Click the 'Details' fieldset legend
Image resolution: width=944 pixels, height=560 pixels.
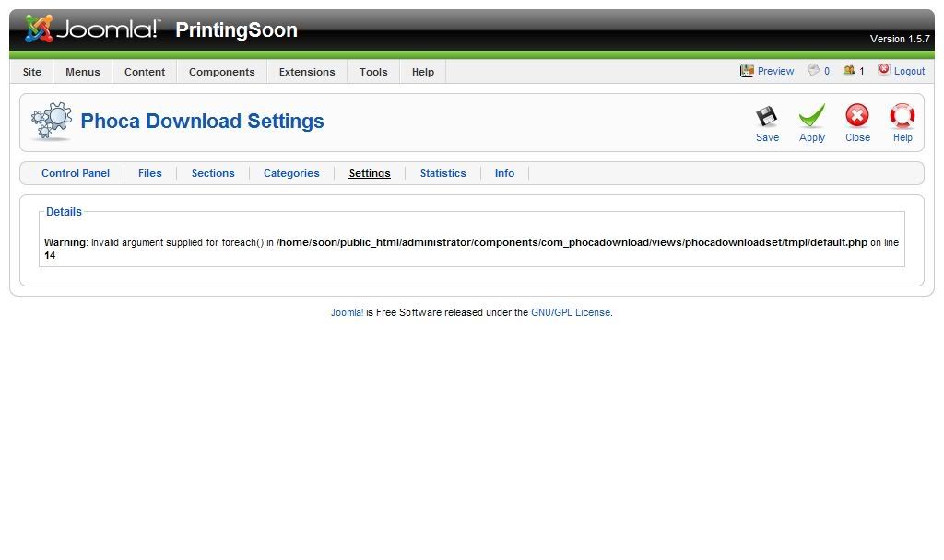pos(64,212)
